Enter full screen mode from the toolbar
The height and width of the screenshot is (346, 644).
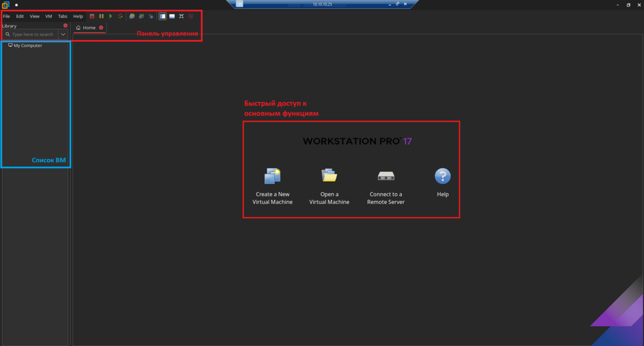182,16
